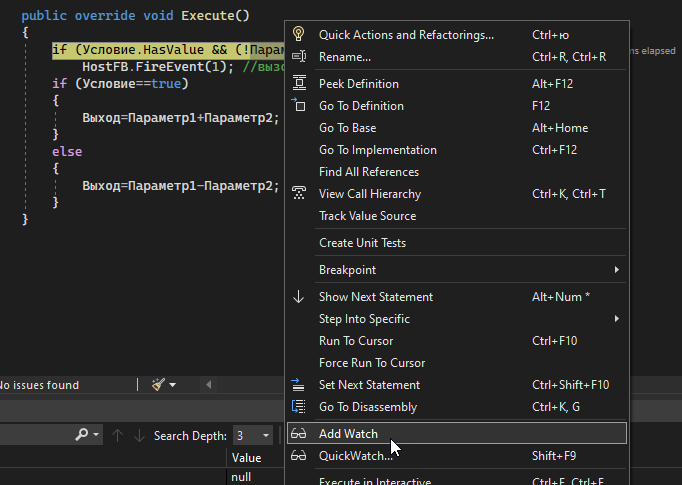Click the Execute method name in code
The height and width of the screenshot is (485, 682).
tap(208, 16)
